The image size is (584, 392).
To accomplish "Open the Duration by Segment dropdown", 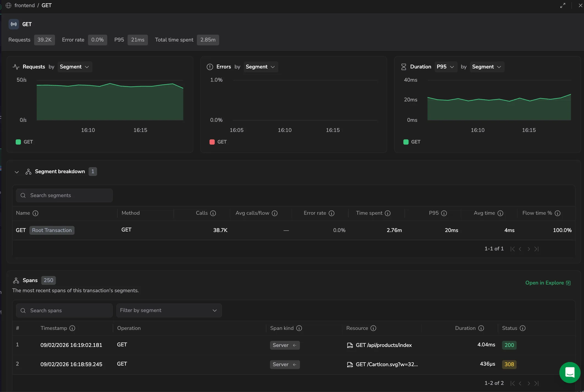I will [487, 67].
